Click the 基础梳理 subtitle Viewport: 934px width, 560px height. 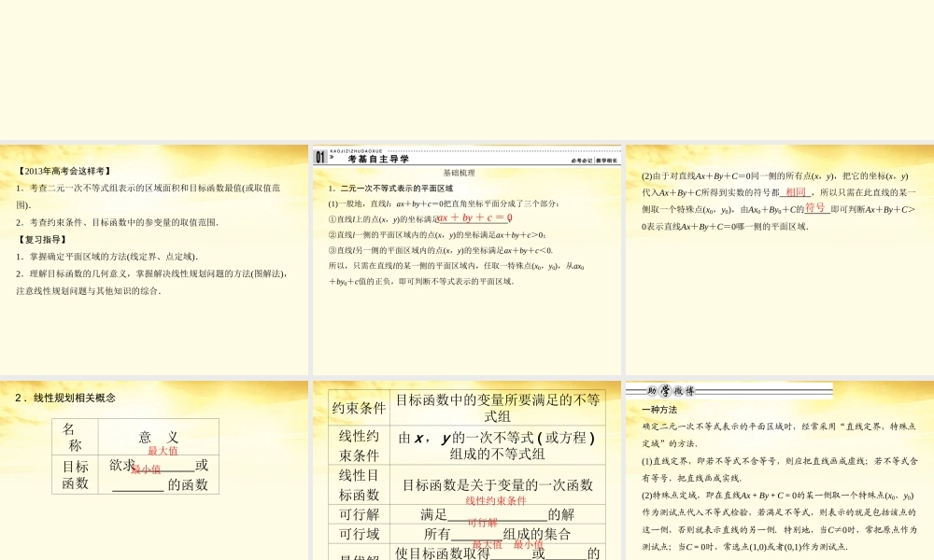coord(460,174)
